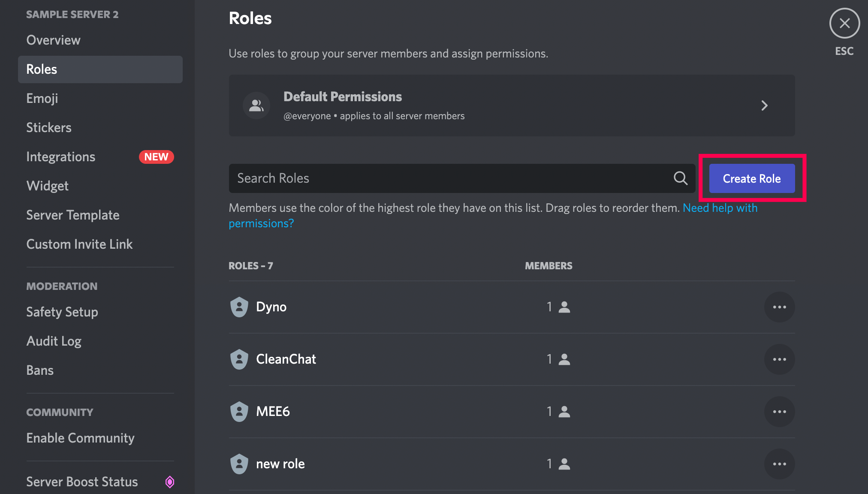Open the Audit Log page

pos(54,341)
